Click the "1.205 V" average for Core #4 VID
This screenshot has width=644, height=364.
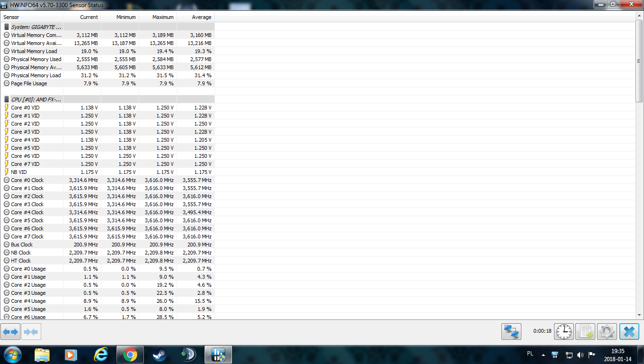click(203, 140)
